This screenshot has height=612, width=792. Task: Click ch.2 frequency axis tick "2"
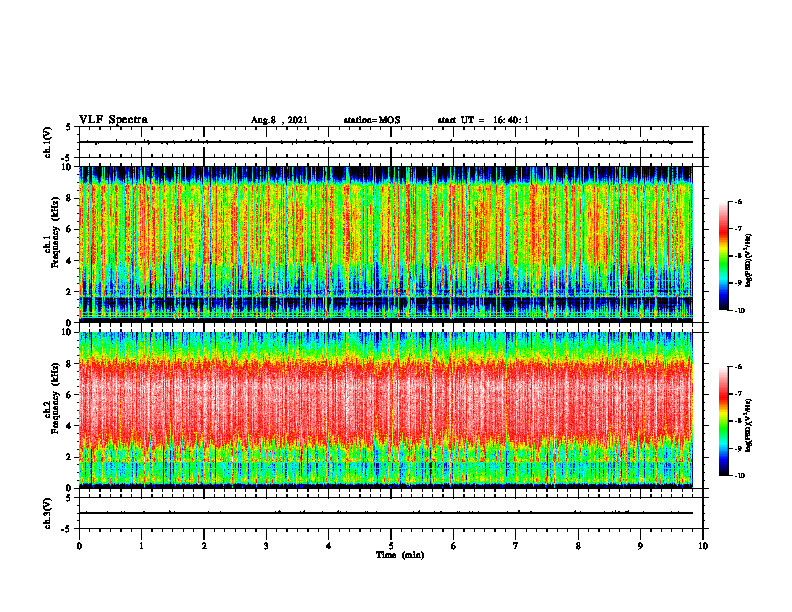click(69, 457)
